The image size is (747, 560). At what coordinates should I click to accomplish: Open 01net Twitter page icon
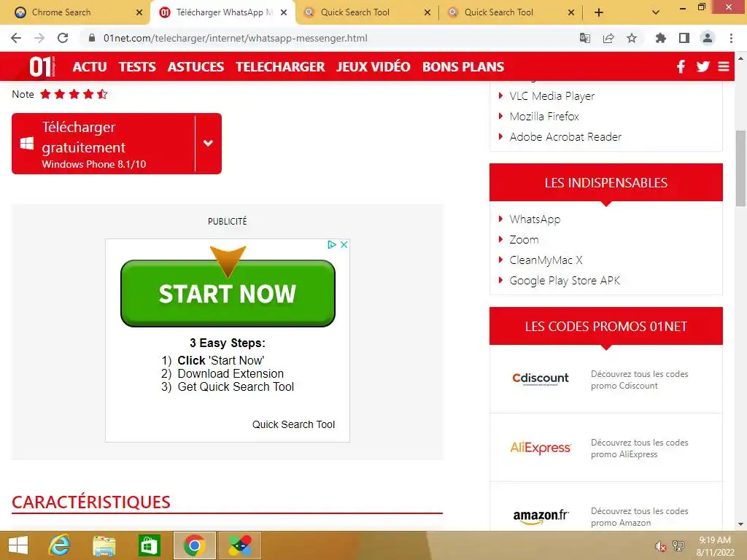click(703, 66)
